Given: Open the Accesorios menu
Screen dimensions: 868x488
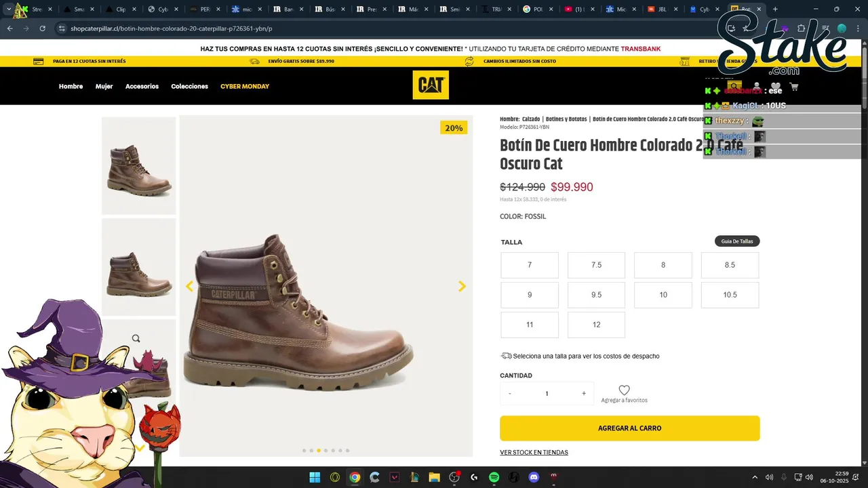Looking at the screenshot, I should 142,86.
